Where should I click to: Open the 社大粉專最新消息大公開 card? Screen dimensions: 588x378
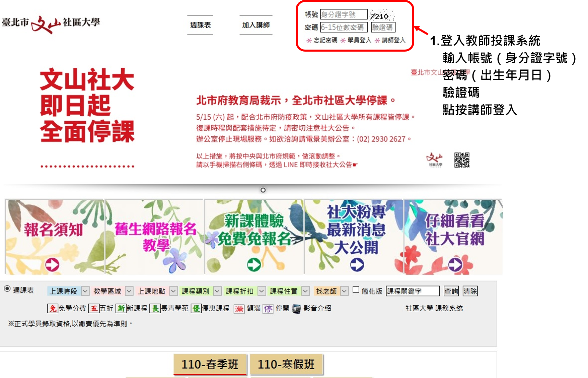coord(354,237)
